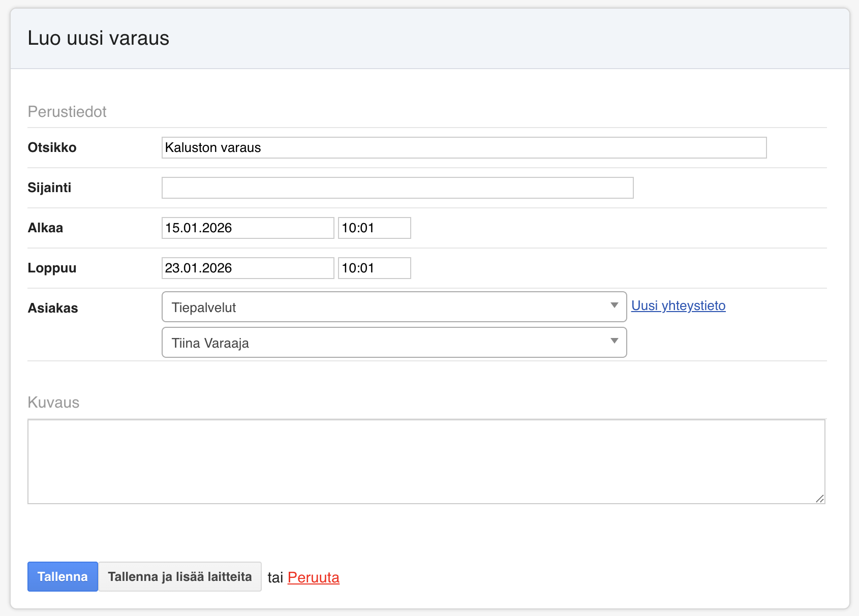
Task: Click the Asiakas field label
Action: coord(53,308)
